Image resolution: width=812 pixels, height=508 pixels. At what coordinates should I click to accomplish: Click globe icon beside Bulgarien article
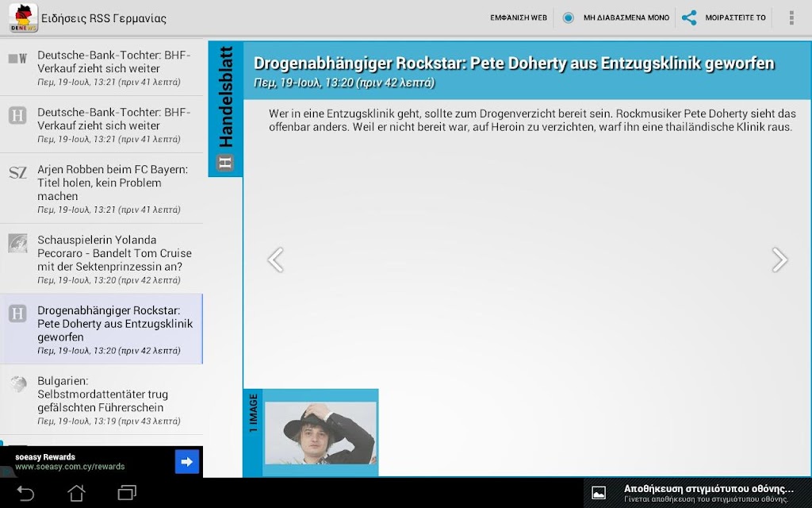coord(18,384)
